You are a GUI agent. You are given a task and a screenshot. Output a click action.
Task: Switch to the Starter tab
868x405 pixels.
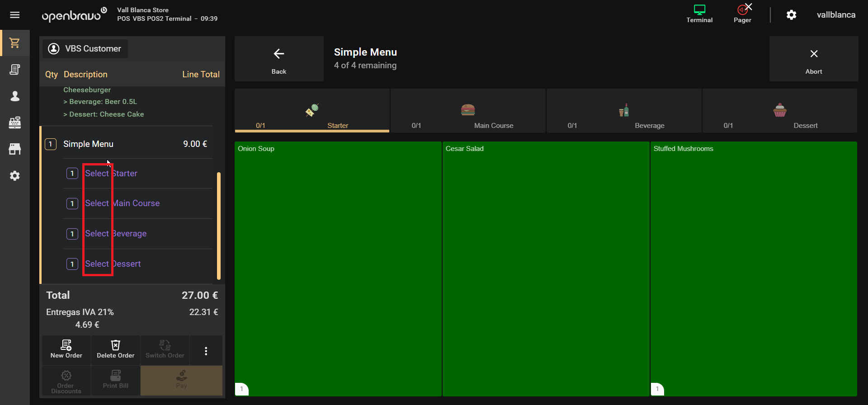click(312, 111)
